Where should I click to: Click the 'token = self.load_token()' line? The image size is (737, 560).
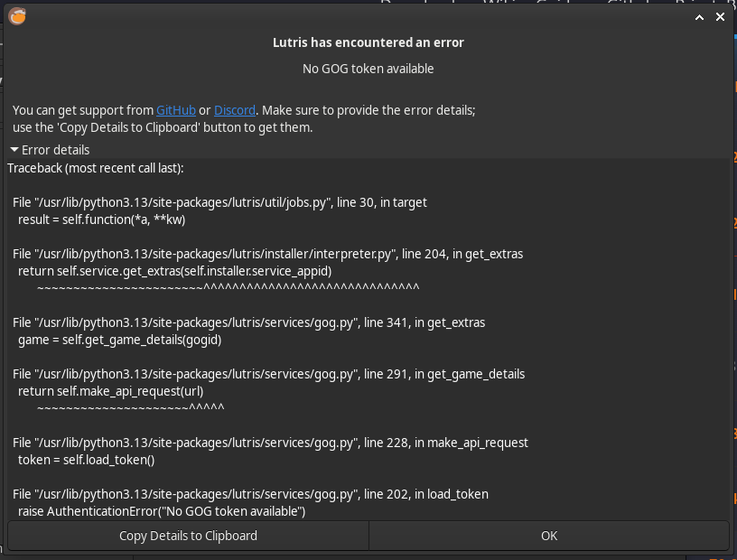pyautogui.click(x=87, y=460)
